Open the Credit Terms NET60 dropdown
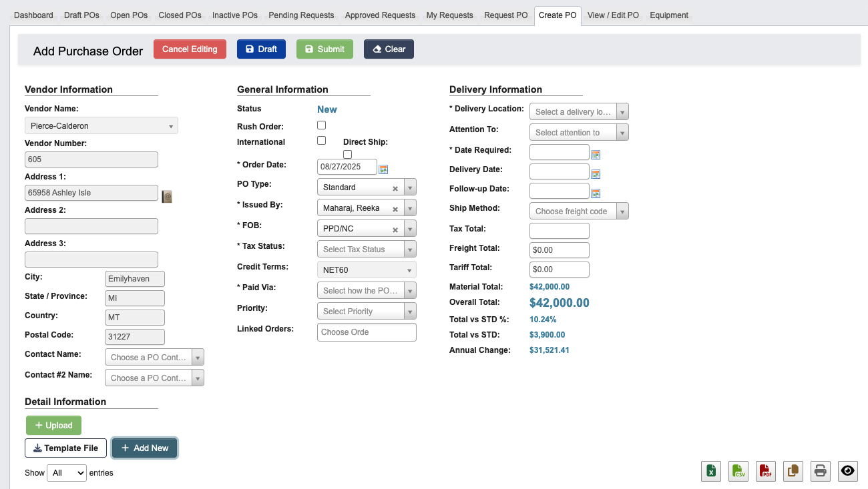 [x=367, y=270]
